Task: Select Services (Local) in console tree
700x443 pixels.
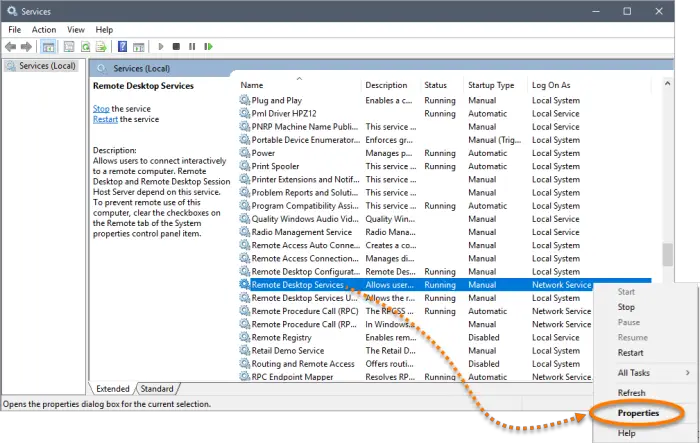Action: (42, 66)
